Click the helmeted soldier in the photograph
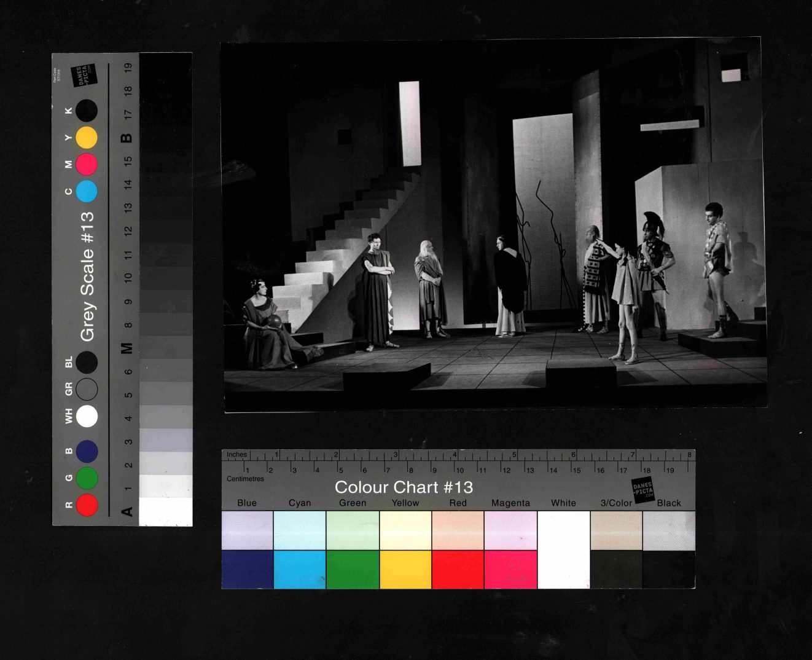 click(654, 270)
